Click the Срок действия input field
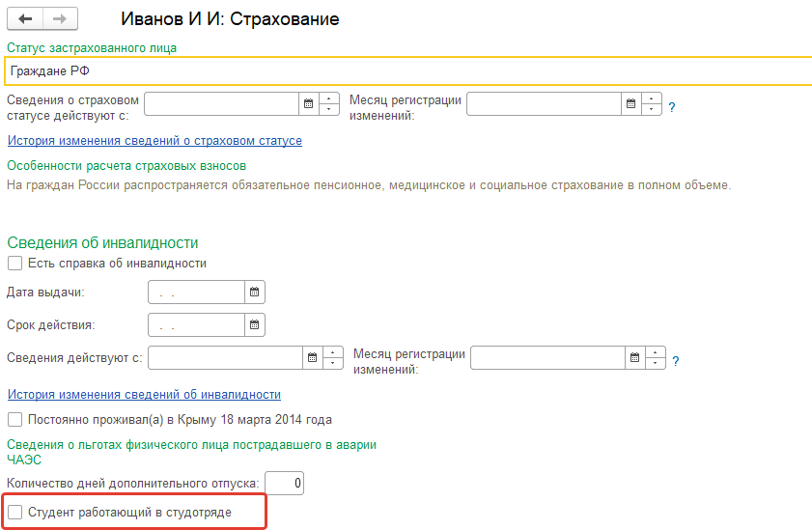The width and height of the screenshot is (812, 530). pos(196,324)
